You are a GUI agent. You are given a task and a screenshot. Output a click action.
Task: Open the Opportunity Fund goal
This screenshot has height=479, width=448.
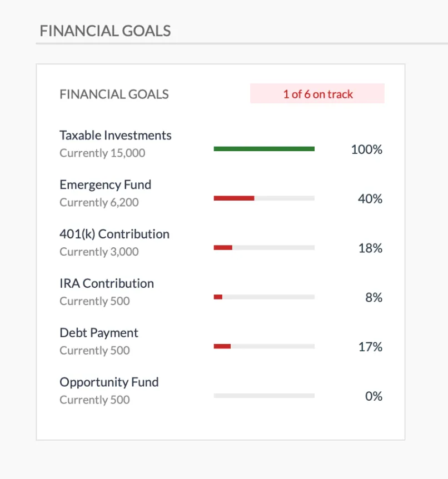pos(109,382)
